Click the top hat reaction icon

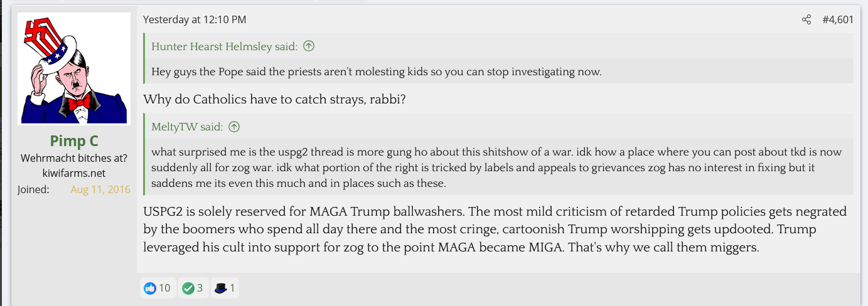(220, 288)
